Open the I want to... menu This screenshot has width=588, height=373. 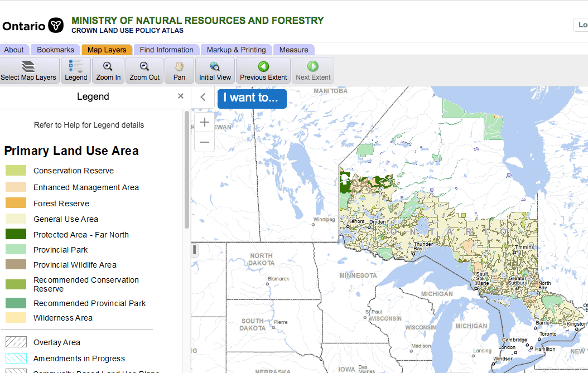coord(252,99)
